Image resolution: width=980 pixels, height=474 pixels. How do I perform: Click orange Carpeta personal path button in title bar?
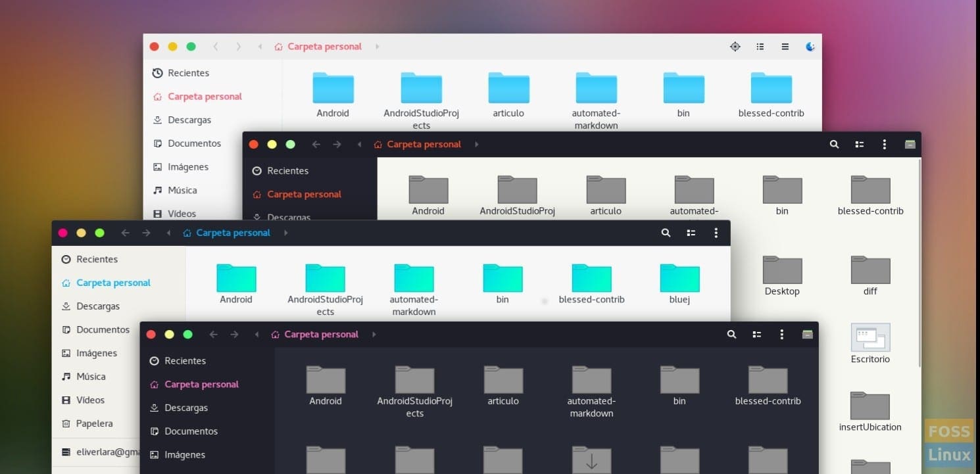[x=418, y=144]
